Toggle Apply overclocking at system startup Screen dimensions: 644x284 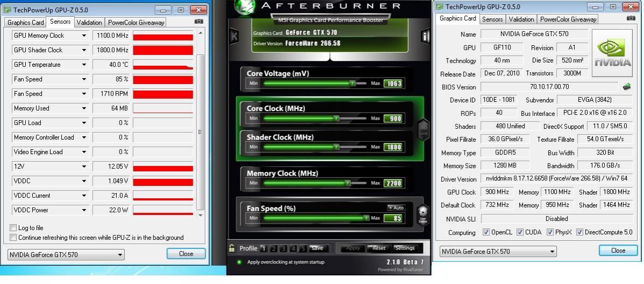[239, 262]
